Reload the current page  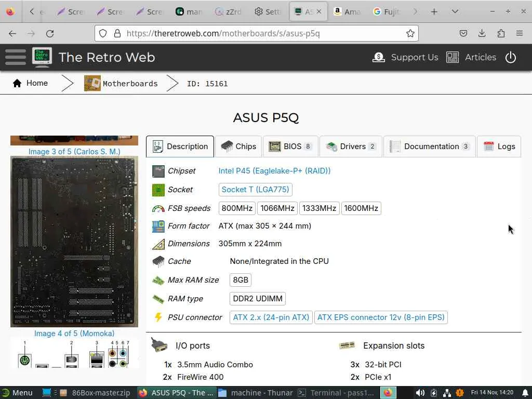50,33
